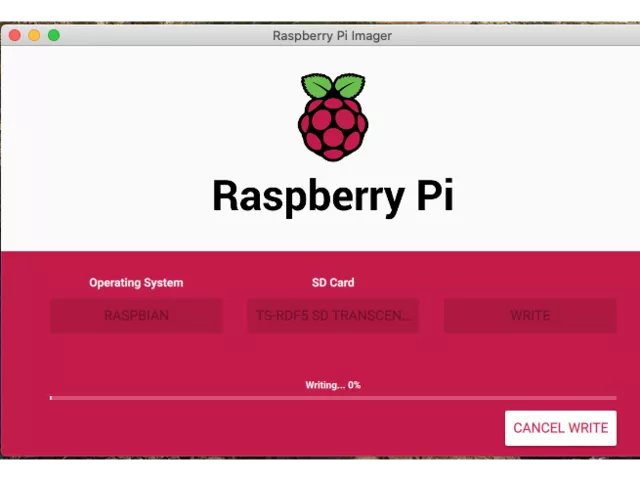Close the Raspberry Pi Imager window

15,35
